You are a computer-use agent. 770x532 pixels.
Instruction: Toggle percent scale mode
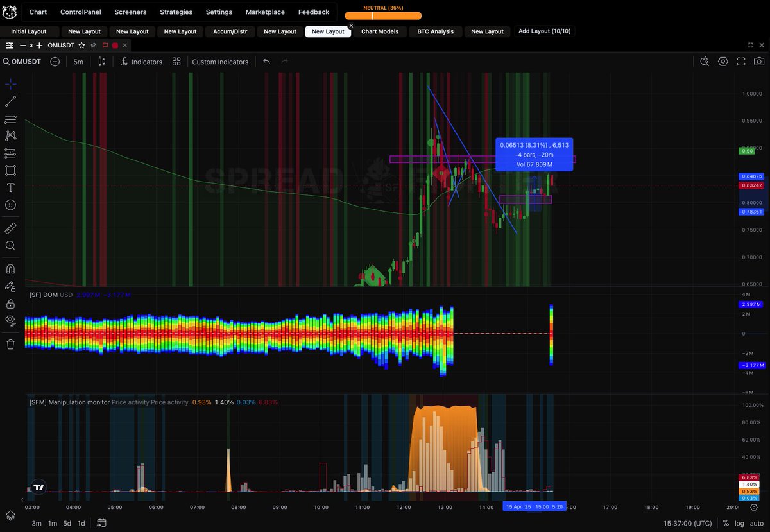point(726,523)
